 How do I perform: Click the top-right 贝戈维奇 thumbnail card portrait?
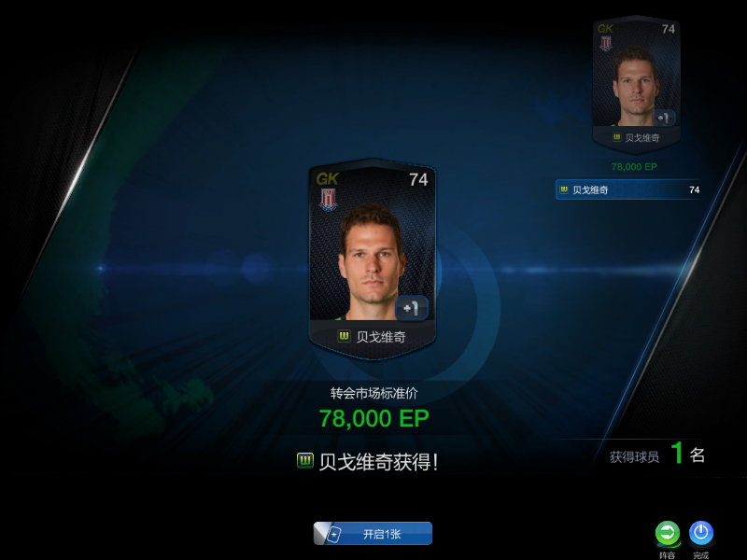click(636, 86)
